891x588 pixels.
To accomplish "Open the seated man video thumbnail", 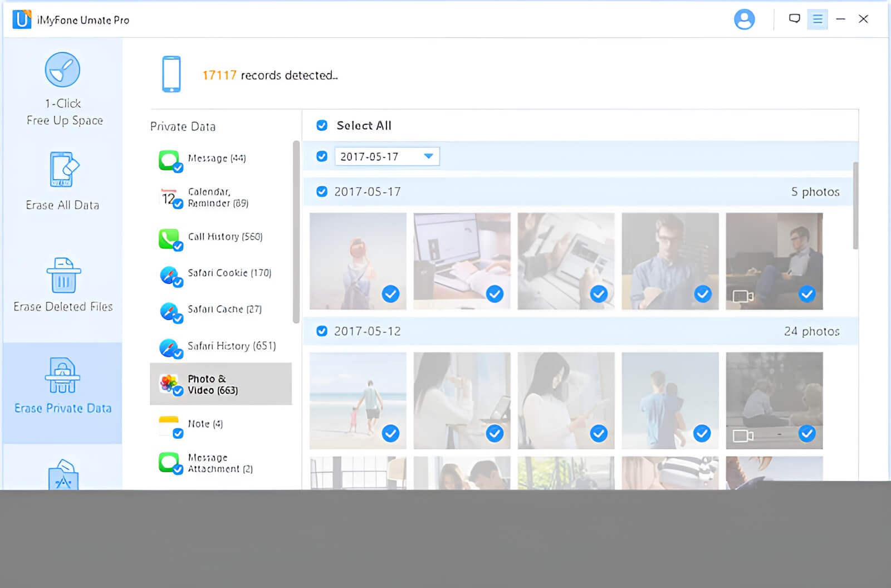I will point(774,261).
